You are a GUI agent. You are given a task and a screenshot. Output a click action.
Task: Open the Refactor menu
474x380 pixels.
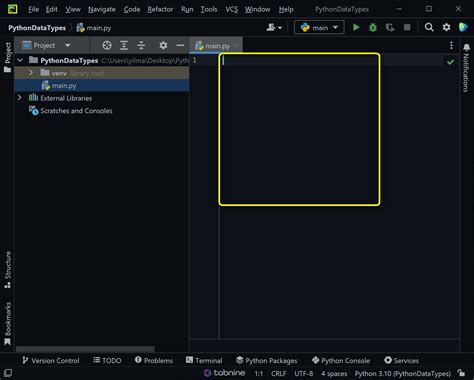click(x=160, y=9)
